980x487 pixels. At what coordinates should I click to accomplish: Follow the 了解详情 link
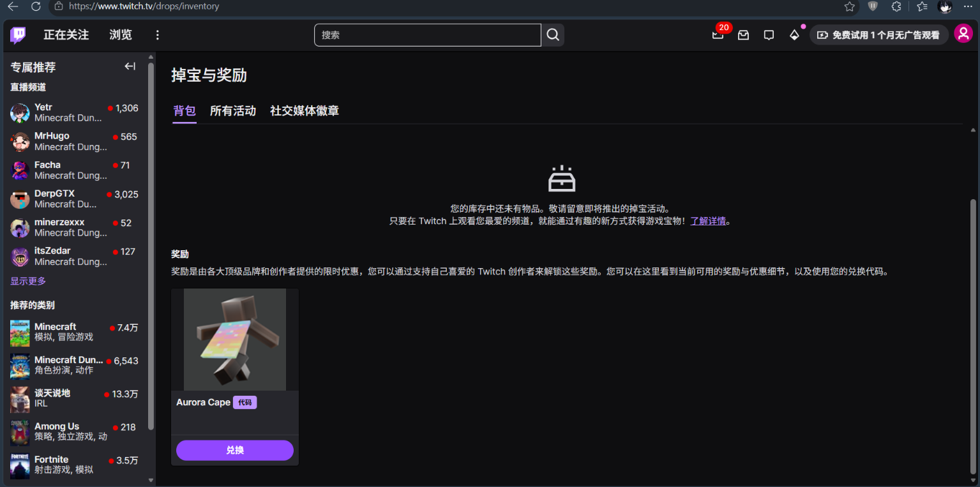708,221
